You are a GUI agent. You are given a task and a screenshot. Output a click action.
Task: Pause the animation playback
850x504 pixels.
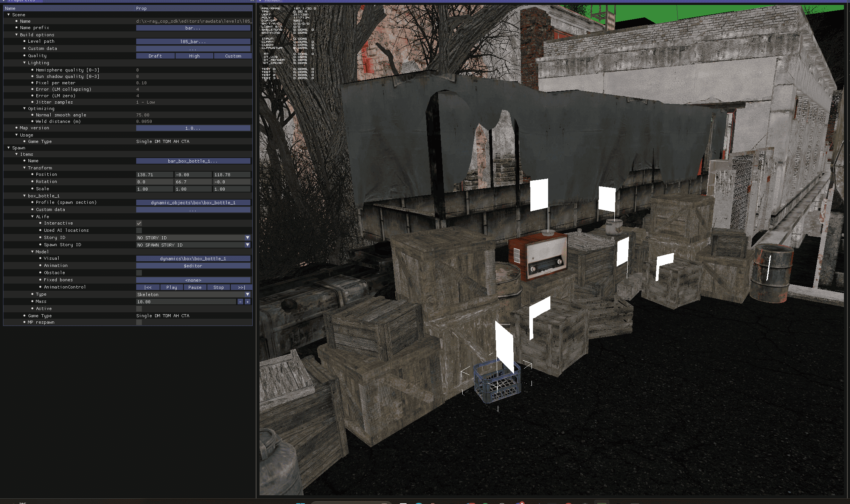point(195,287)
